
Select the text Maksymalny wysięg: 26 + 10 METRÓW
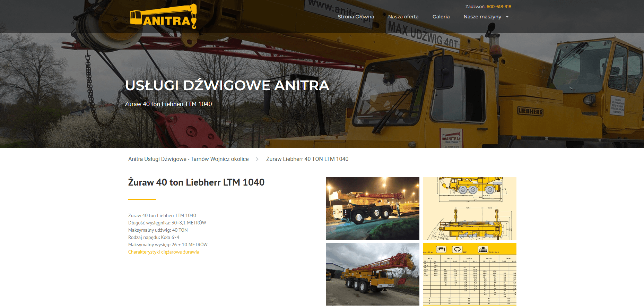pos(168,245)
